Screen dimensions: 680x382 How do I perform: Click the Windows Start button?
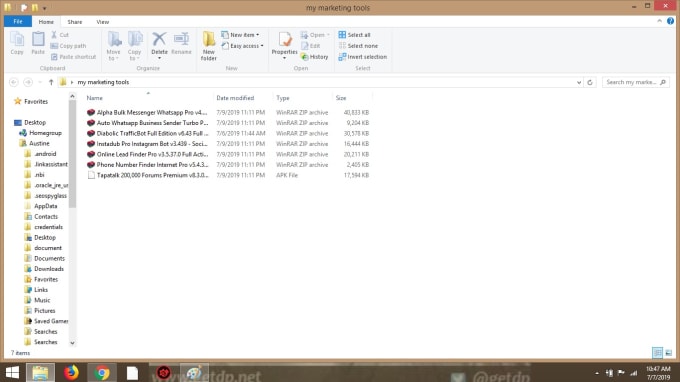pos(12,373)
